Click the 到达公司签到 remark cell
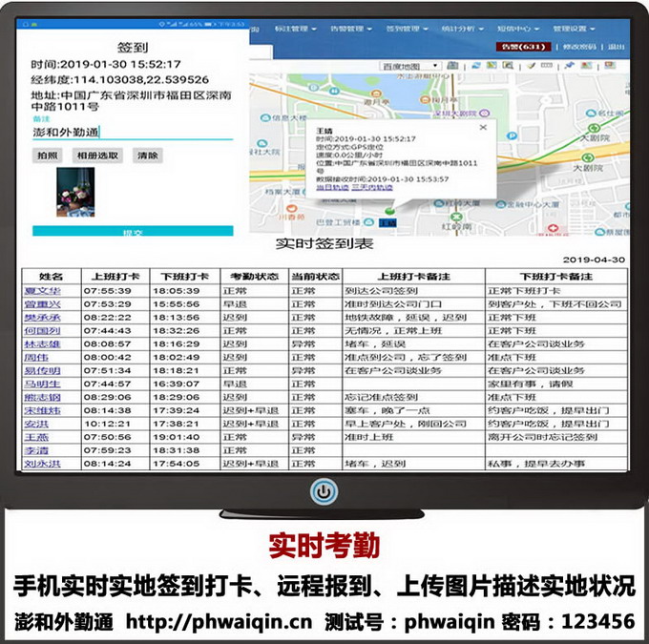This screenshot has height=644, width=649. point(414,291)
